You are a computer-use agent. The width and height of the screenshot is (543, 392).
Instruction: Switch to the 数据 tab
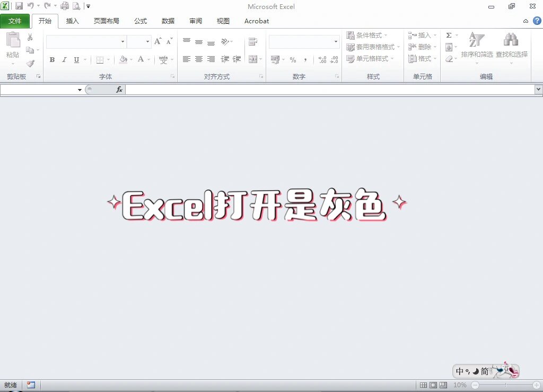(168, 21)
